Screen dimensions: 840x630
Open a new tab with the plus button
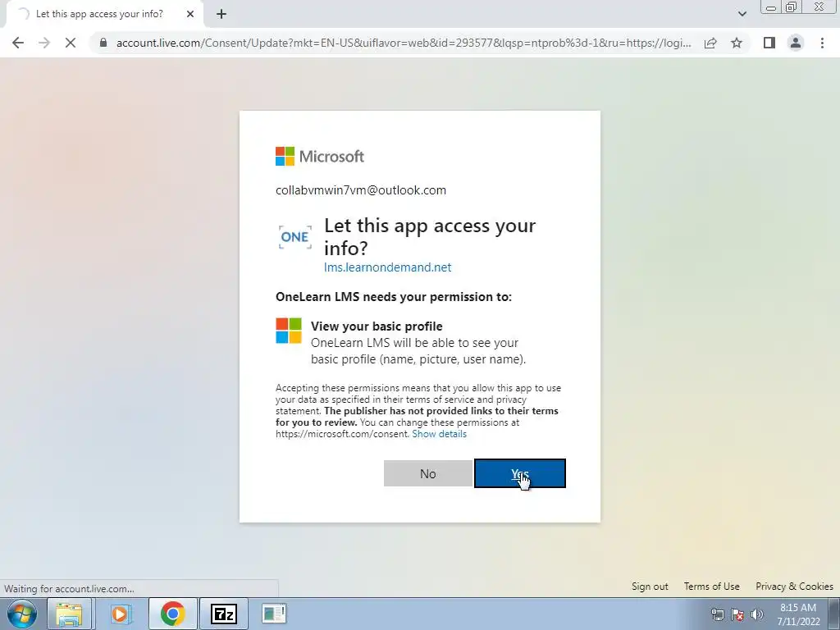click(x=221, y=14)
